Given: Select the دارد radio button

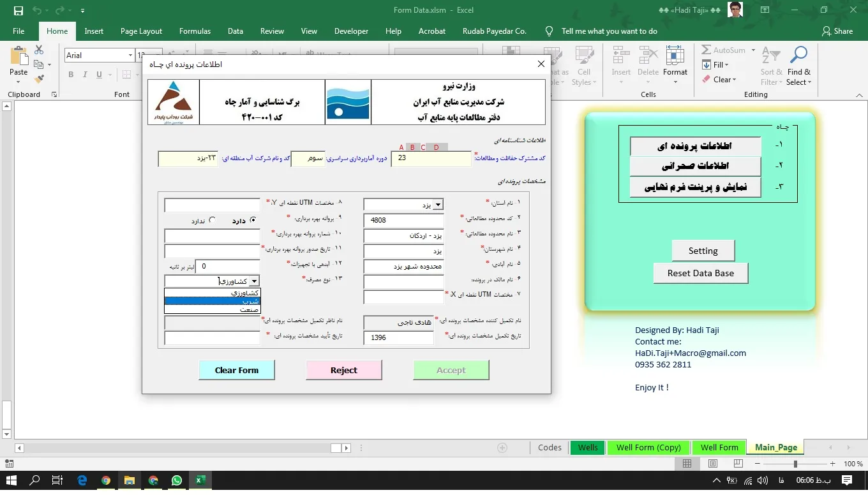Looking at the screenshot, I should [x=253, y=220].
